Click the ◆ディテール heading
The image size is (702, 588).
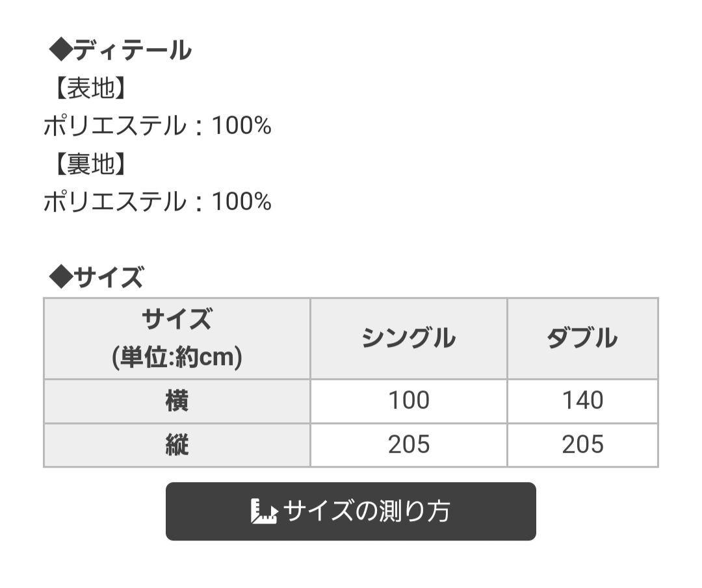point(120,49)
